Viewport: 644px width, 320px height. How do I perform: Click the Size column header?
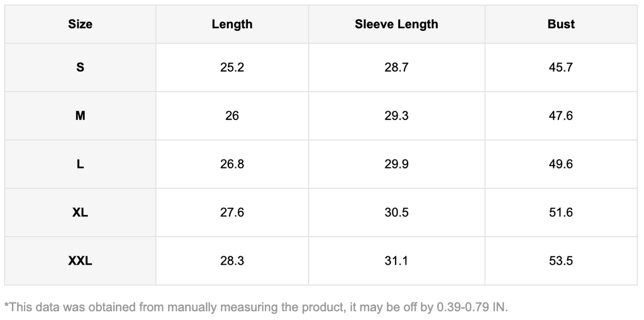80,25
